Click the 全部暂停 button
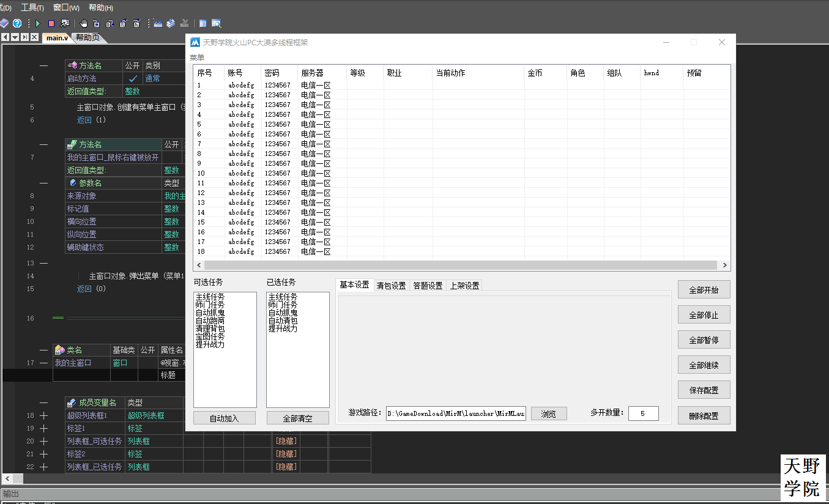This screenshot has width=829, height=504. click(704, 340)
